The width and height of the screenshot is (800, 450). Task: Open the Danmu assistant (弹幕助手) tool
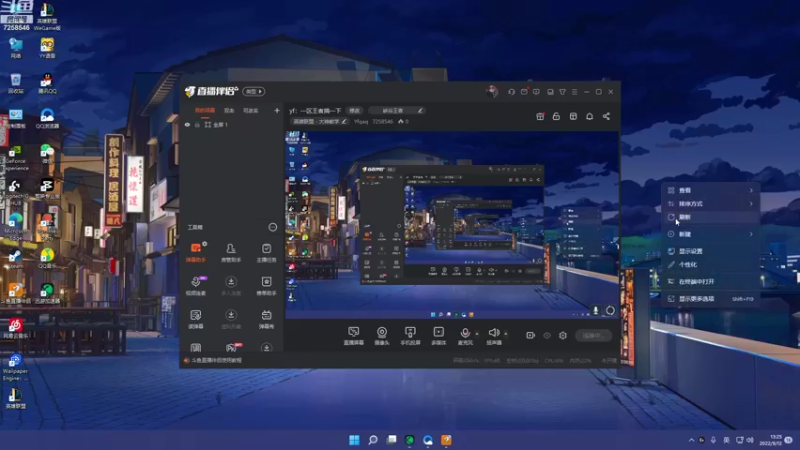tap(196, 253)
